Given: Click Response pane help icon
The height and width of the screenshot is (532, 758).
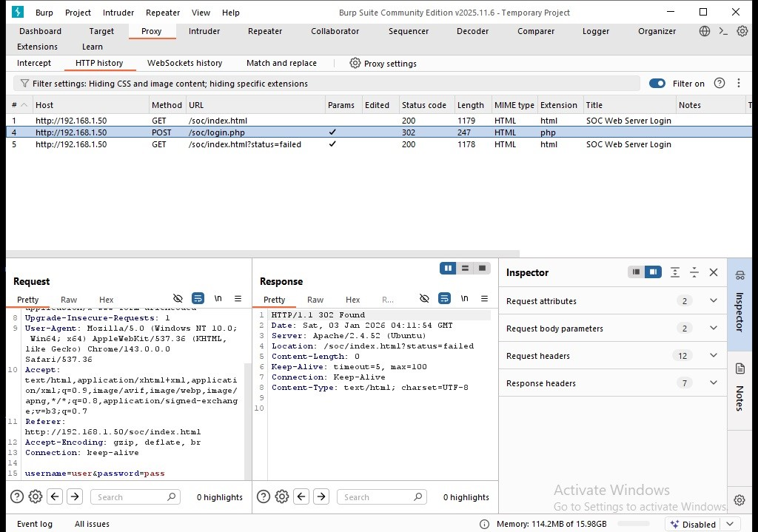Looking at the screenshot, I should [x=264, y=496].
